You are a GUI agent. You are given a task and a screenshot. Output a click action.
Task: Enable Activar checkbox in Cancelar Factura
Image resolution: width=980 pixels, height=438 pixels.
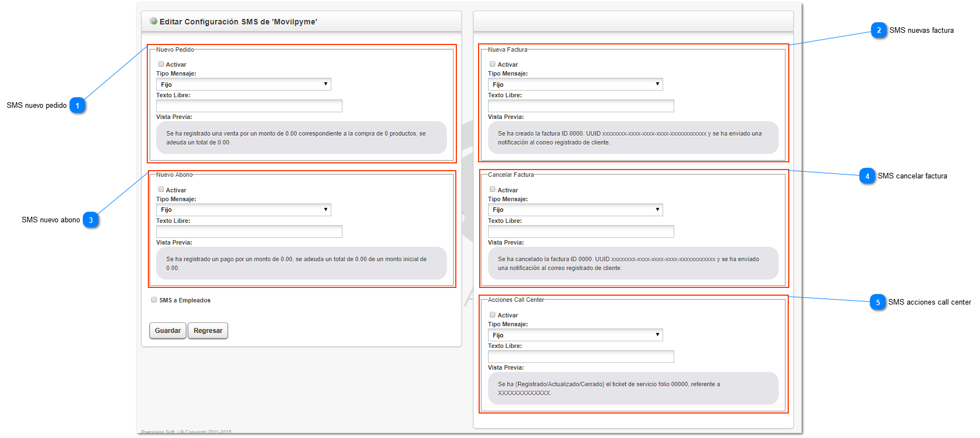tap(493, 190)
